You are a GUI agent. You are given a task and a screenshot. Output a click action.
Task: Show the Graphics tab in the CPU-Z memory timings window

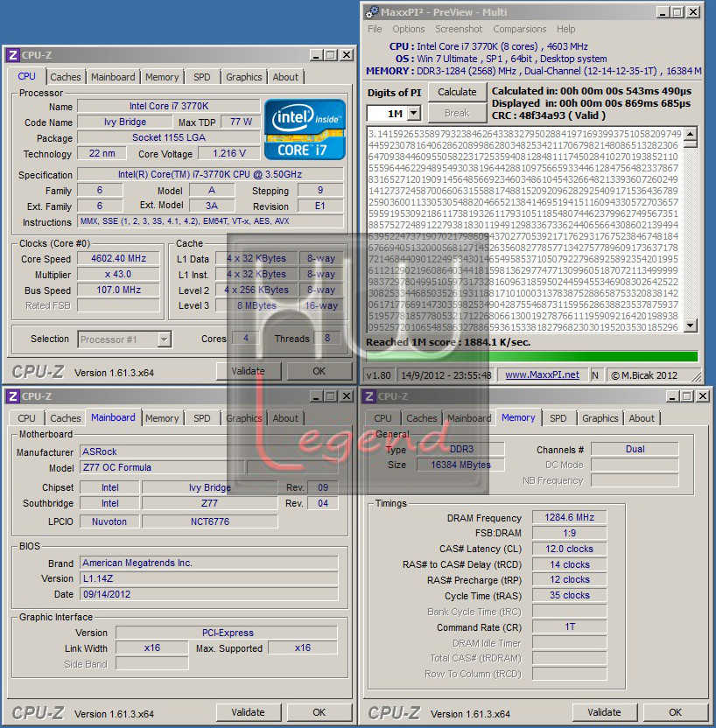(x=600, y=418)
